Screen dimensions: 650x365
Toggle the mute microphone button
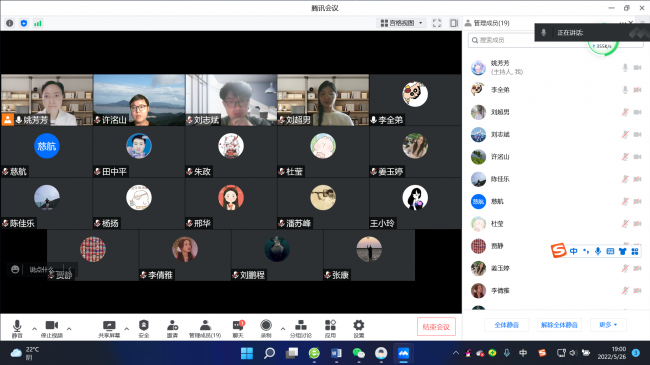click(x=17, y=329)
